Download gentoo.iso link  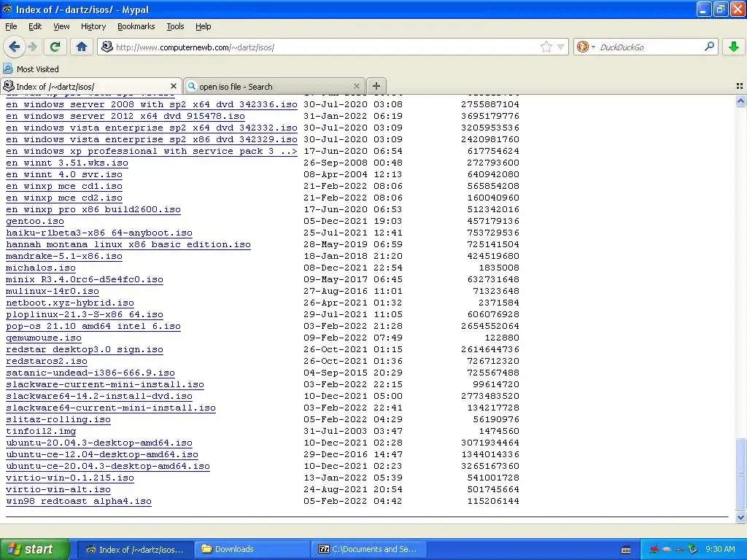coord(35,222)
